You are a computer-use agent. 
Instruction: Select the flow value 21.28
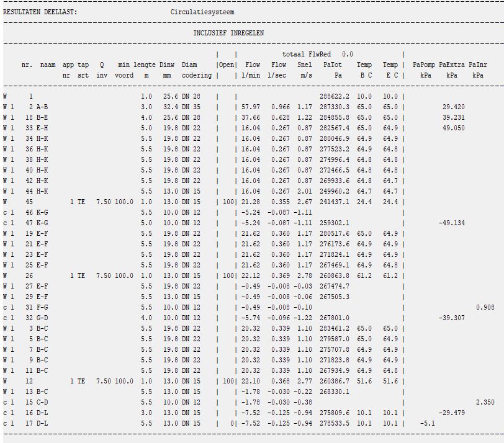(251, 202)
